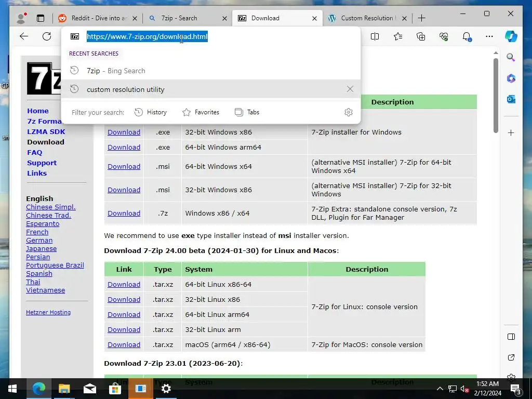Close the Custom Resolution tab
This screenshot has width=532, height=399.
(x=404, y=18)
